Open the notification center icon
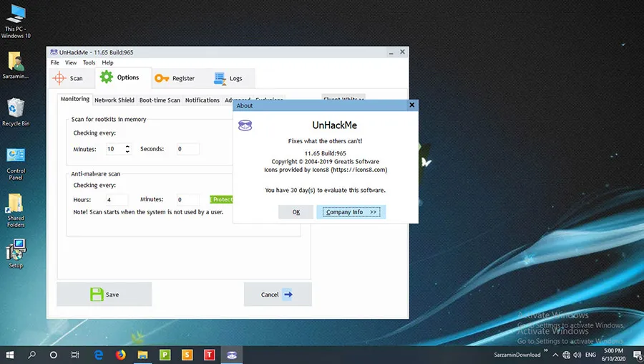This screenshot has width=644, height=364. [638, 355]
